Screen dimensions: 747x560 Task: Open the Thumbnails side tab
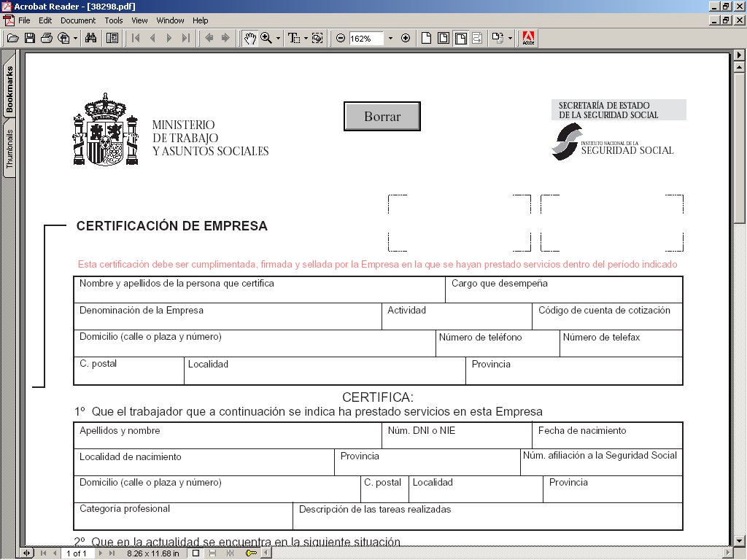click(9, 149)
